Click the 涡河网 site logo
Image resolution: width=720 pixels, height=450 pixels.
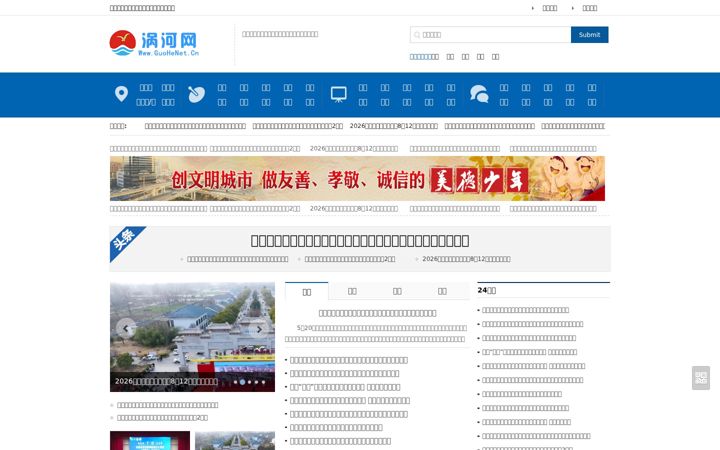click(x=154, y=43)
